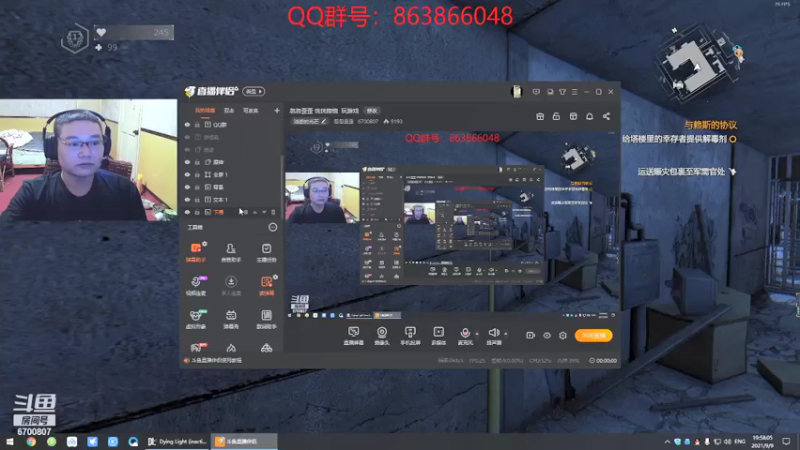
Task: Toggle the hidden eye of second source row
Action: point(187,137)
